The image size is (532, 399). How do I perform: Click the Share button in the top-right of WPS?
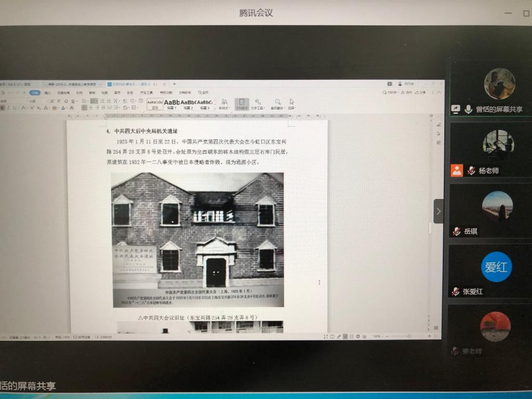click(x=420, y=92)
